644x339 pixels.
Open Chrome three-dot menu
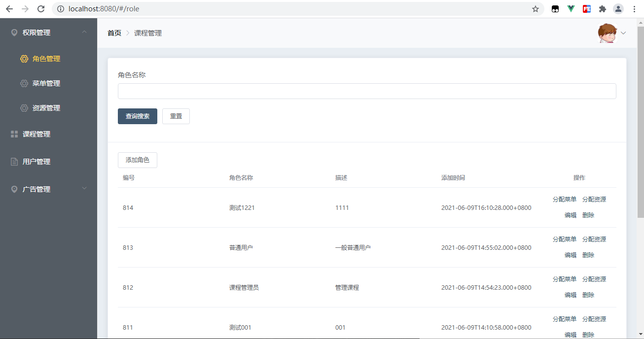[x=634, y=9]
